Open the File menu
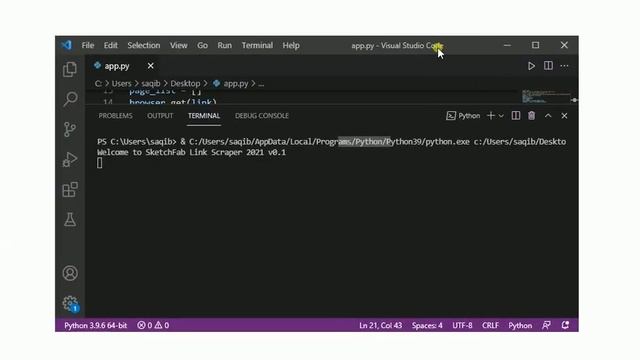Image resolution: width=640 pixels, height=360 pixels. click(x=88, y=45)
